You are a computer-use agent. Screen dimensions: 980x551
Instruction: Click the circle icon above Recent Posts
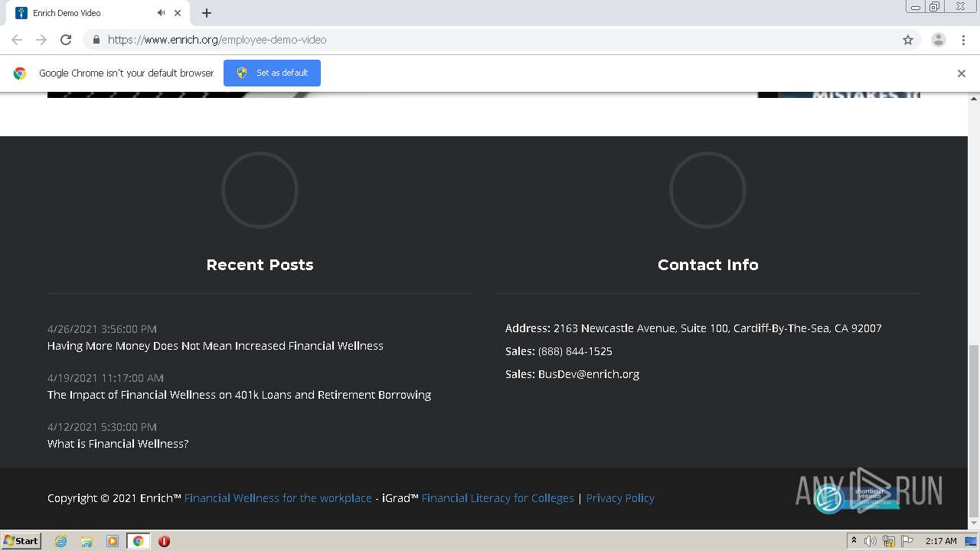click(260, 190)
